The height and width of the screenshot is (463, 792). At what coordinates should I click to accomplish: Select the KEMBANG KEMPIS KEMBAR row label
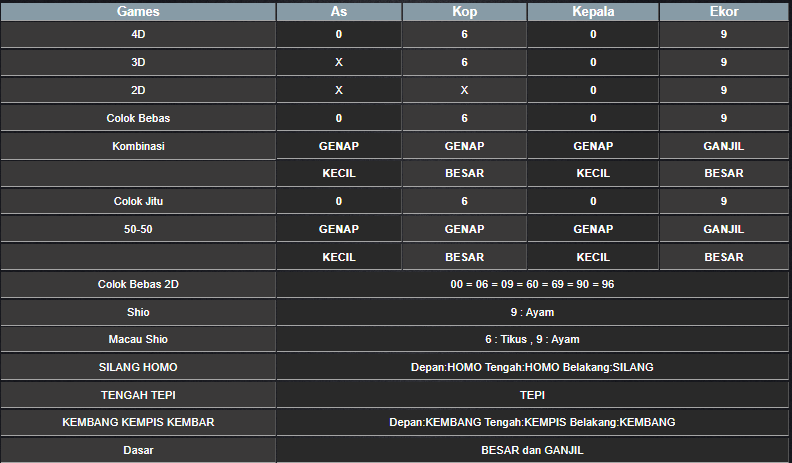pyautogui.click(x=138, y=422)
